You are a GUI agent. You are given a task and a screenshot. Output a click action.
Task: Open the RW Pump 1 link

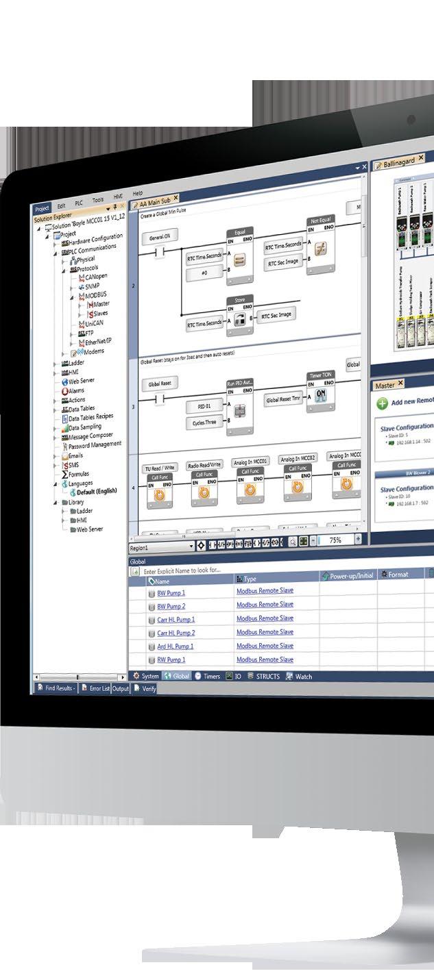point(171,659)
